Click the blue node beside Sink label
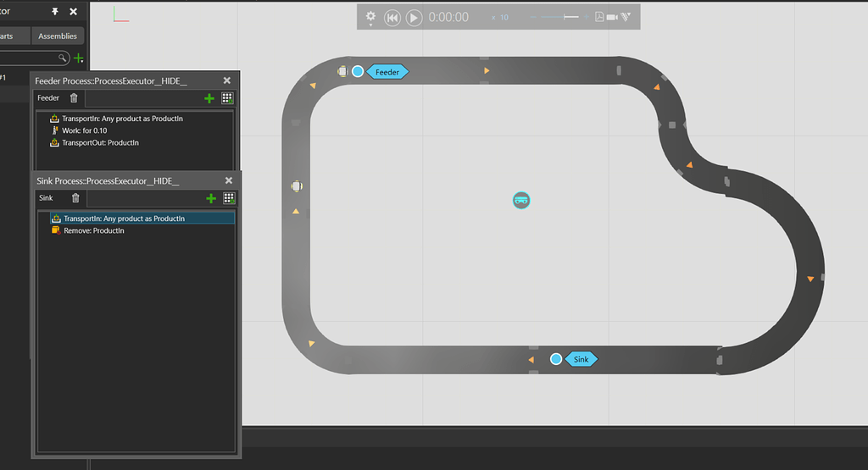Image resolution: width=868 pixels, height=470 pixels. (x=556, y=359)
